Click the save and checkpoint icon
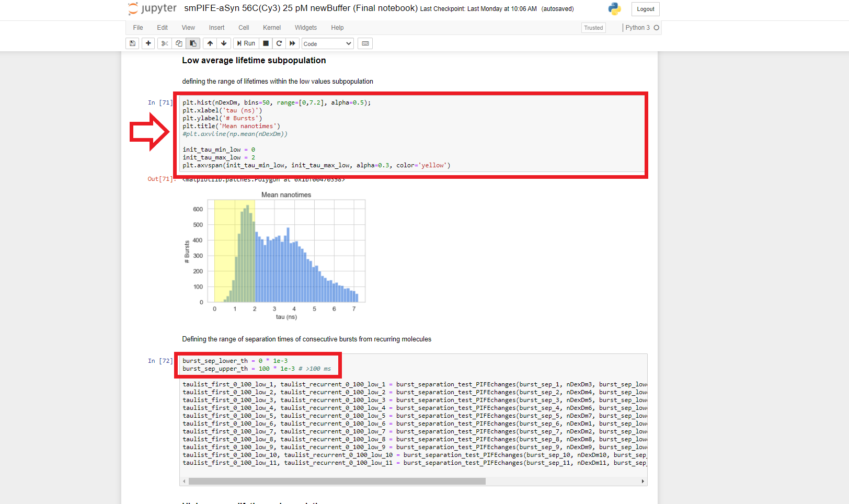Image resolution: width=849 pixels, height=504 pixels. (x=133, y=43)
